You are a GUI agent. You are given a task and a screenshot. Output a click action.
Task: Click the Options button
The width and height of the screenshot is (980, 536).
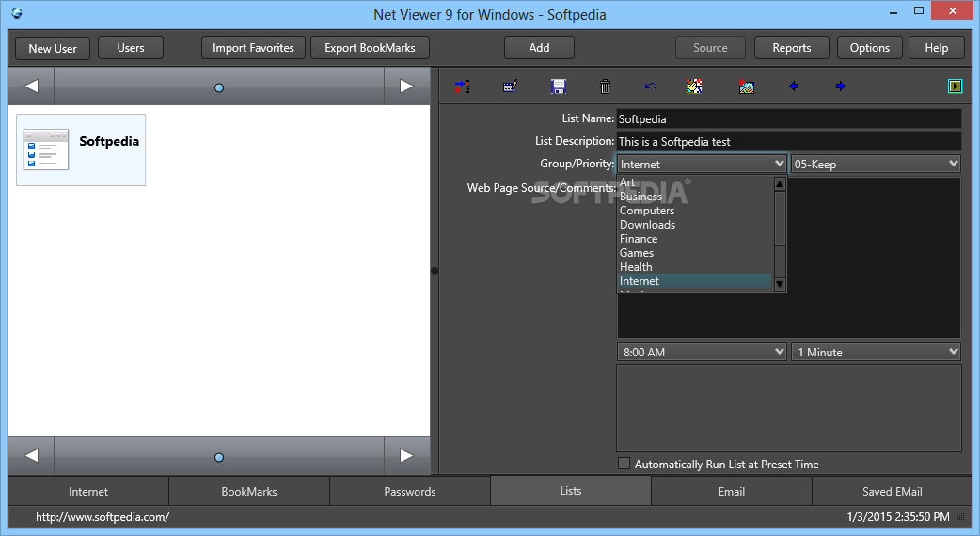tap(869, 47)
